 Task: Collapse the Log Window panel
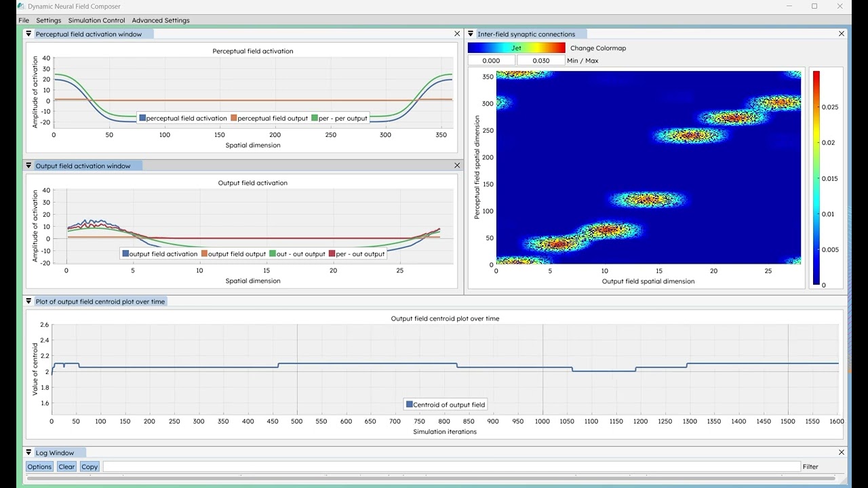[28, 452]
